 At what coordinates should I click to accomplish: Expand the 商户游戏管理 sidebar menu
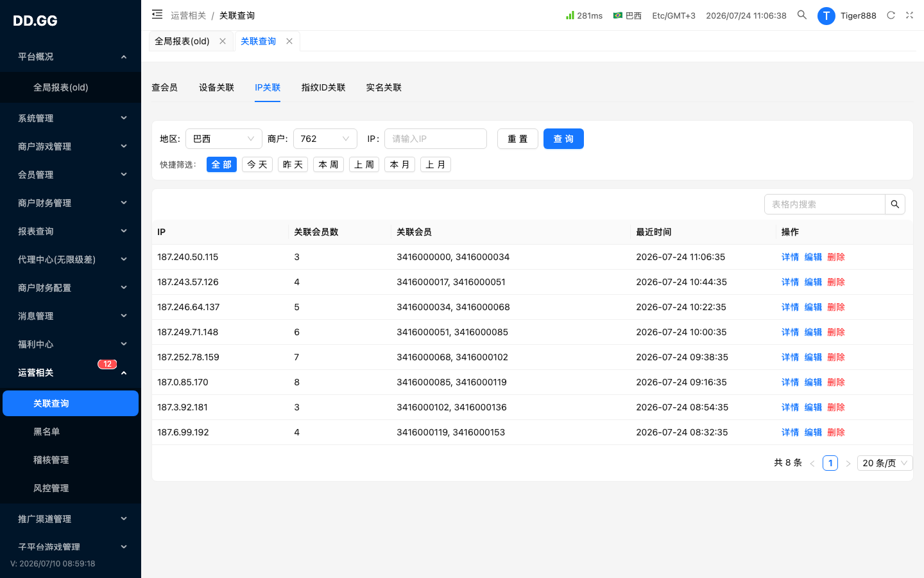pyautogui.click(x=71, y=146)
